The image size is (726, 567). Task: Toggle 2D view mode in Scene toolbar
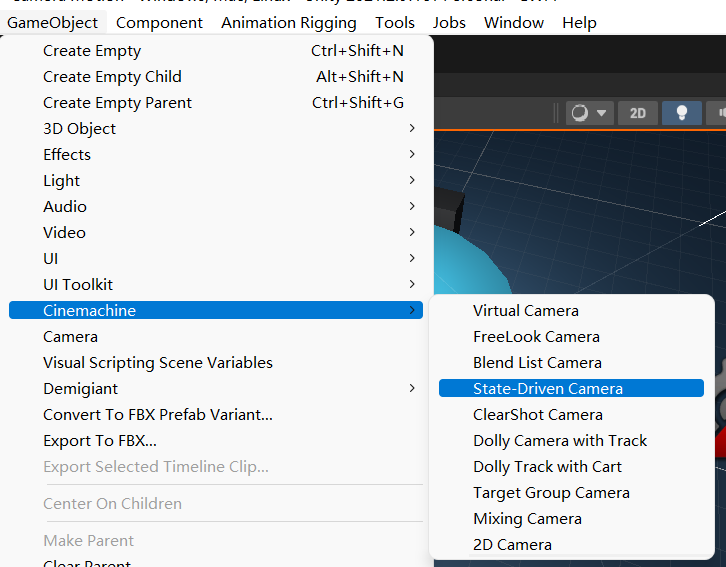coord(637,113)
